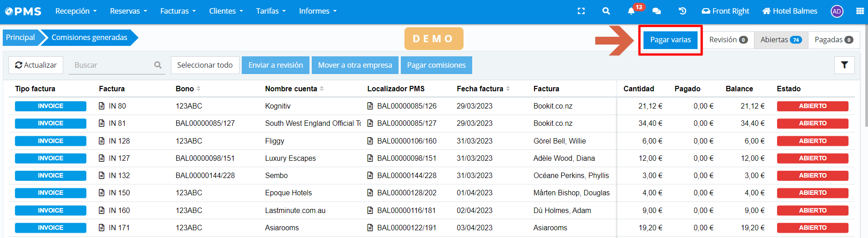The width and height of the screenshot is (868, 238).
Task: Open the chat messages icon
Action: (x=656, y=11)
